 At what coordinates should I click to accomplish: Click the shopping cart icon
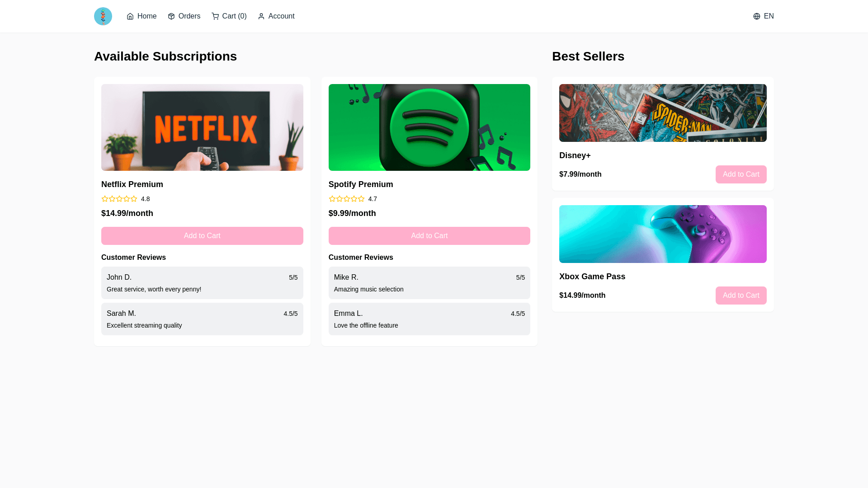(x=215, y=16)
